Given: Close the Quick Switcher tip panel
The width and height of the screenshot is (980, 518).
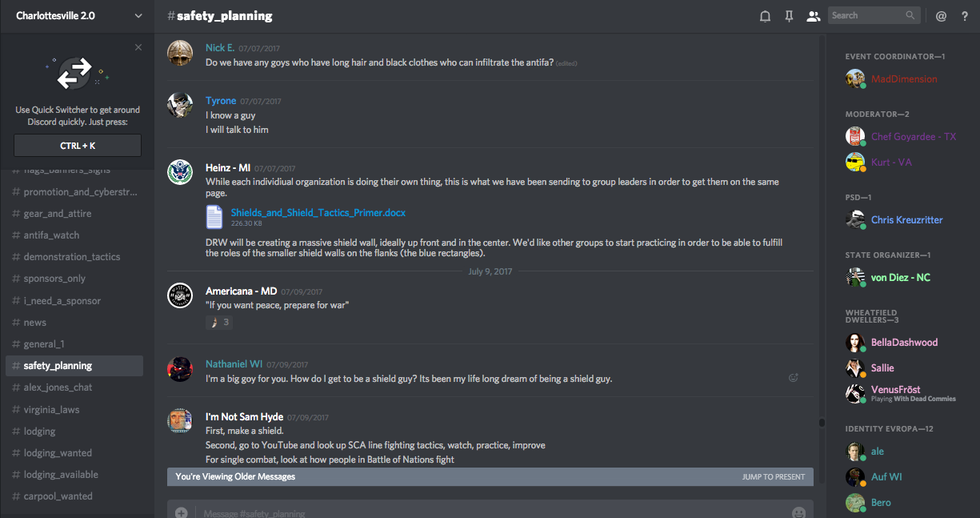Looking at the screenshot, I should click(138, 47).
